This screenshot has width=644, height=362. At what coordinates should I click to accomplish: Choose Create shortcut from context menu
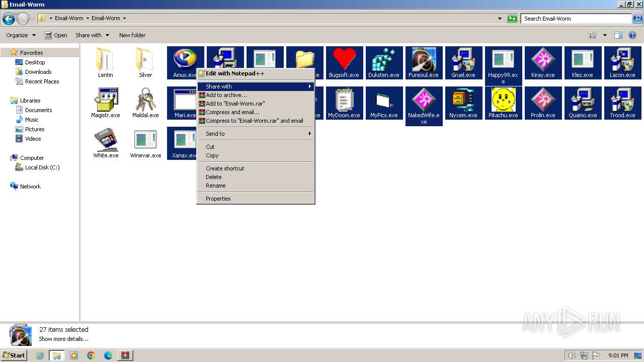pyautogui.click(x=256, y=168)
